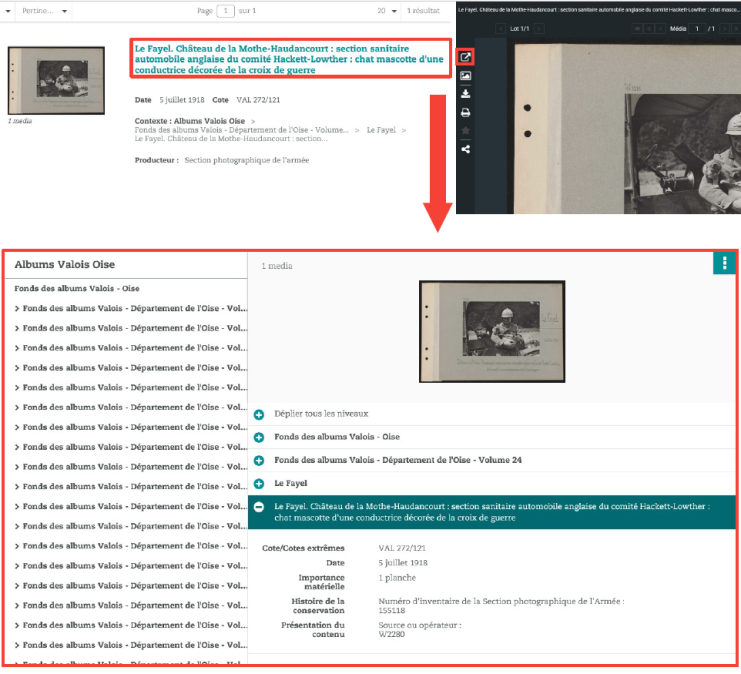Open the result thumbnail of the soldier photo
The image size is (741, 674).
click(56, 80)
